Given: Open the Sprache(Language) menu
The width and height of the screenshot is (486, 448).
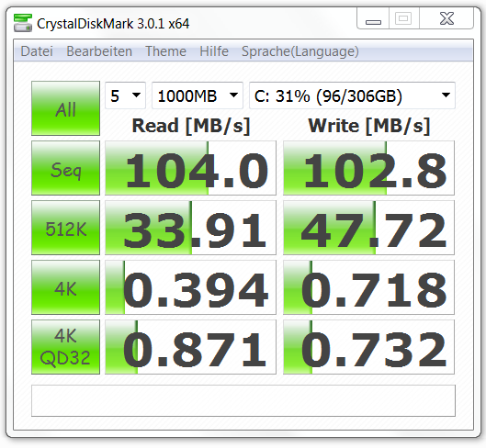Looking at the screenshot, I should [300, 51].
